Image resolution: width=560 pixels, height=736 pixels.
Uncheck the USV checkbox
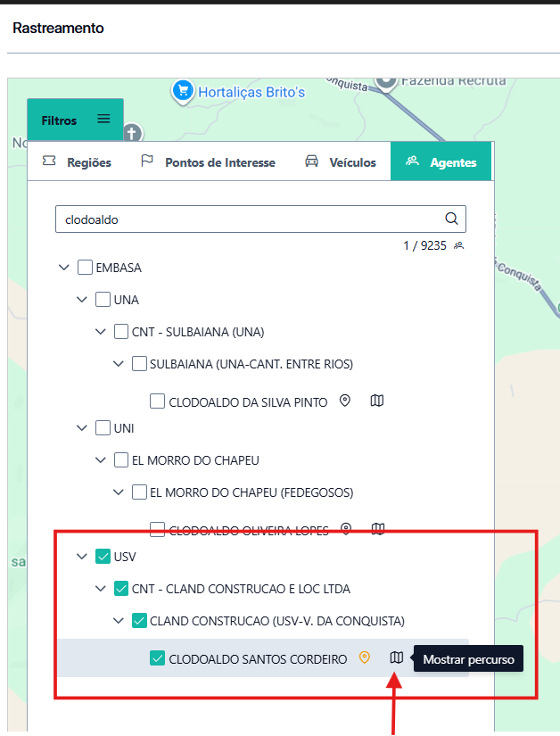103,557
